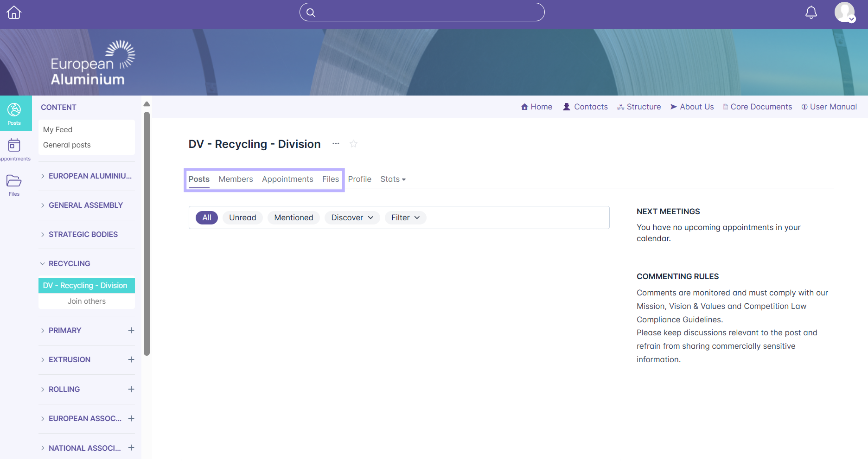The width and height of the screenshot is (868, 461).
Task: Open the user profile avatar menu
Action: coord(844,13)
